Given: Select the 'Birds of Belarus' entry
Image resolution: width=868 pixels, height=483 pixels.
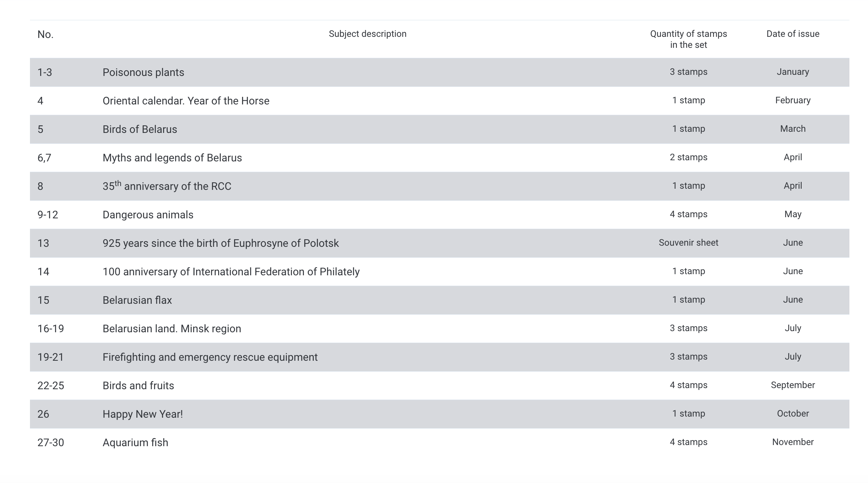Looking at the screenshot, I should point(140,129).
